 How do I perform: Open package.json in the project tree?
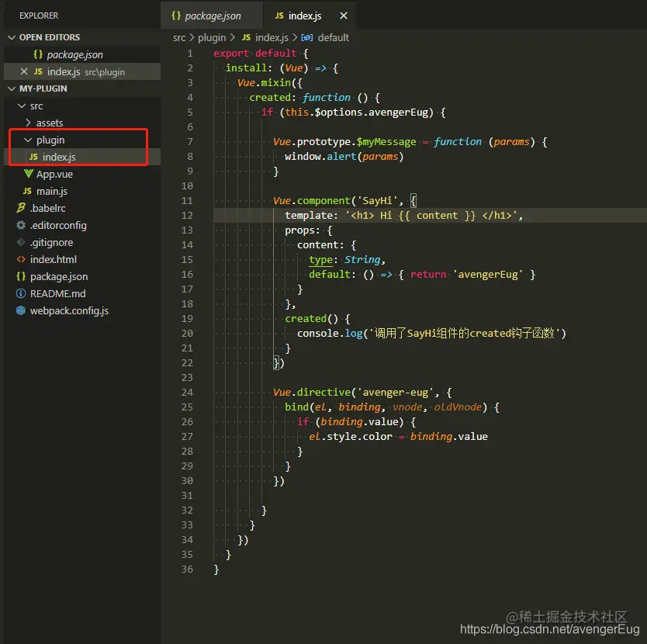[82, 276]
